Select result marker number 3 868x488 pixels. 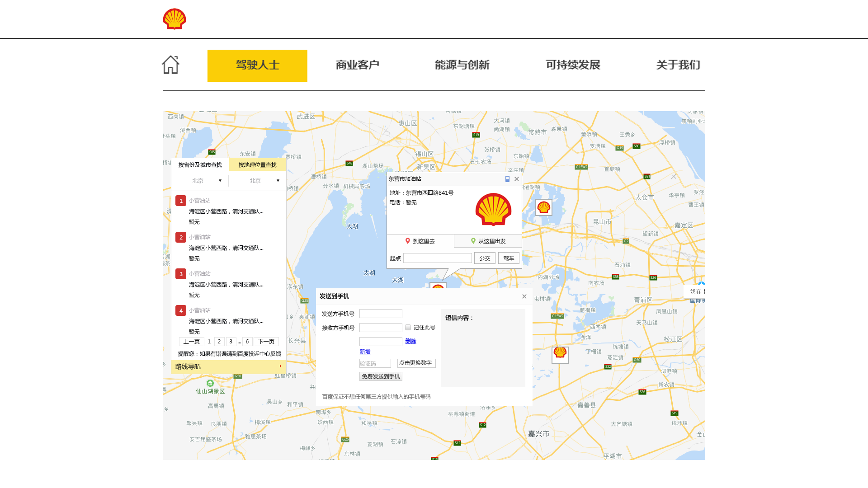[x=181, y=274]
